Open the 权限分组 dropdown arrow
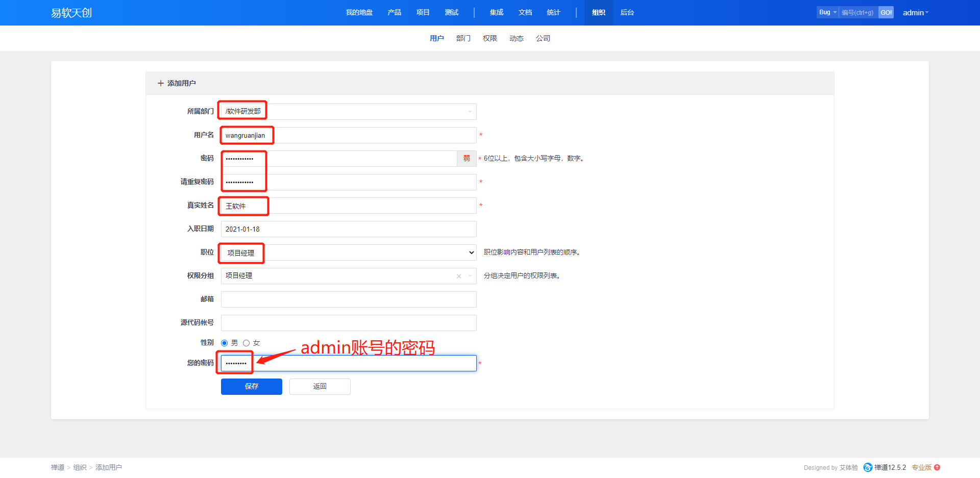Image resolution: width=980 pixels, height=478 pixels. click(x=470, y=276)
